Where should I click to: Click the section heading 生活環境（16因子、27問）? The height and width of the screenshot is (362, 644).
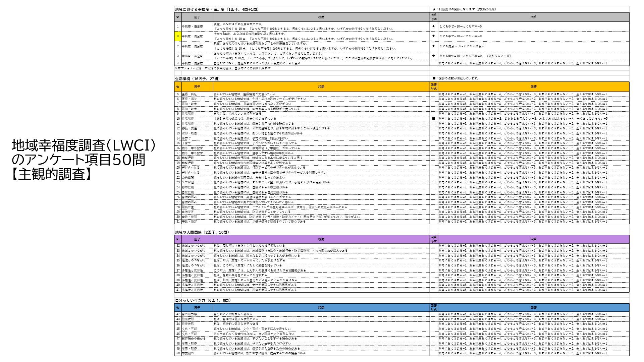click(198, 79)
